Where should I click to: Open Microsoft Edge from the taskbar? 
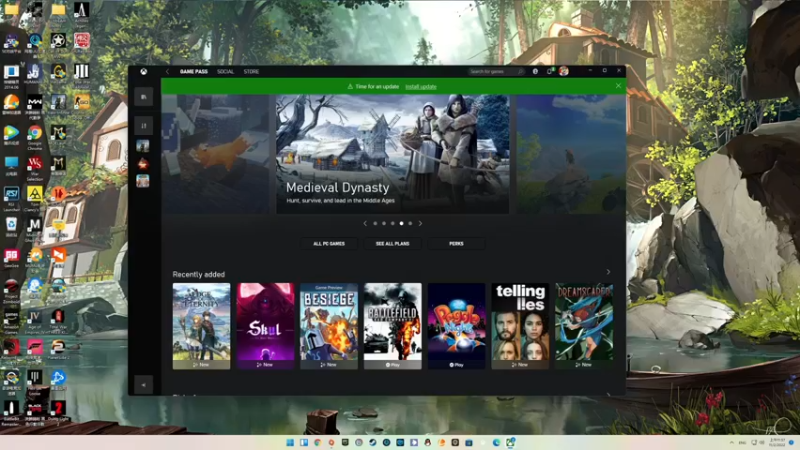[x=496, y=442]
